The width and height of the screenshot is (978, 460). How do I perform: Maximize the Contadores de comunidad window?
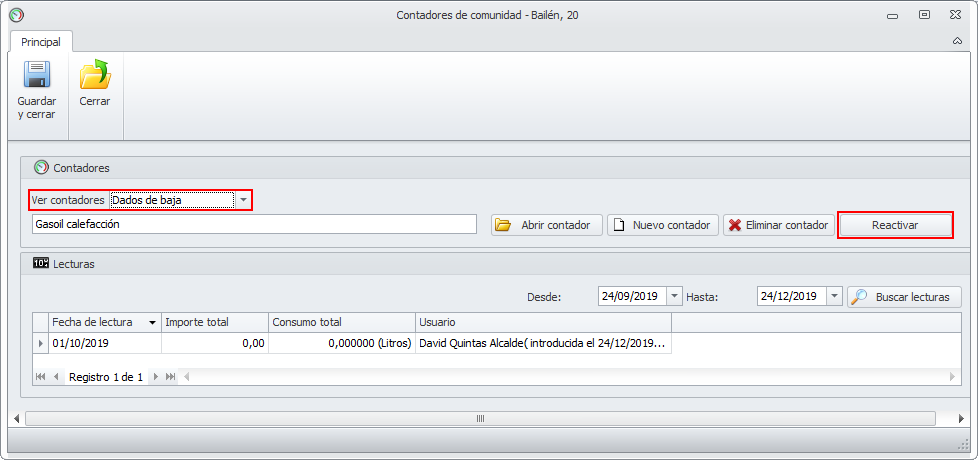[924, 14]
